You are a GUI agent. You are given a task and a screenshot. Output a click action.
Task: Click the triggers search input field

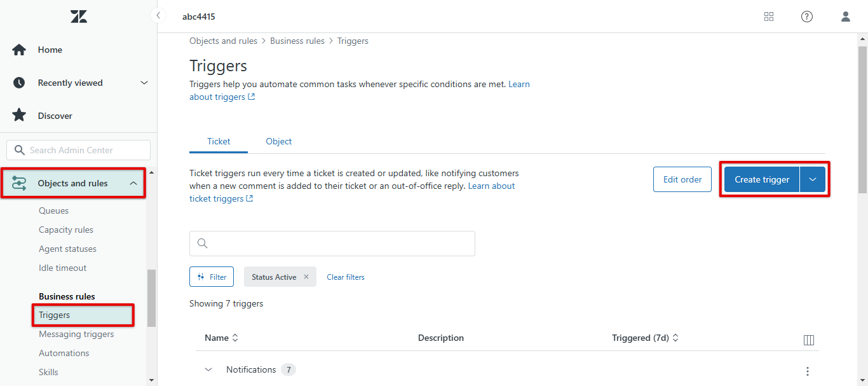332,244
